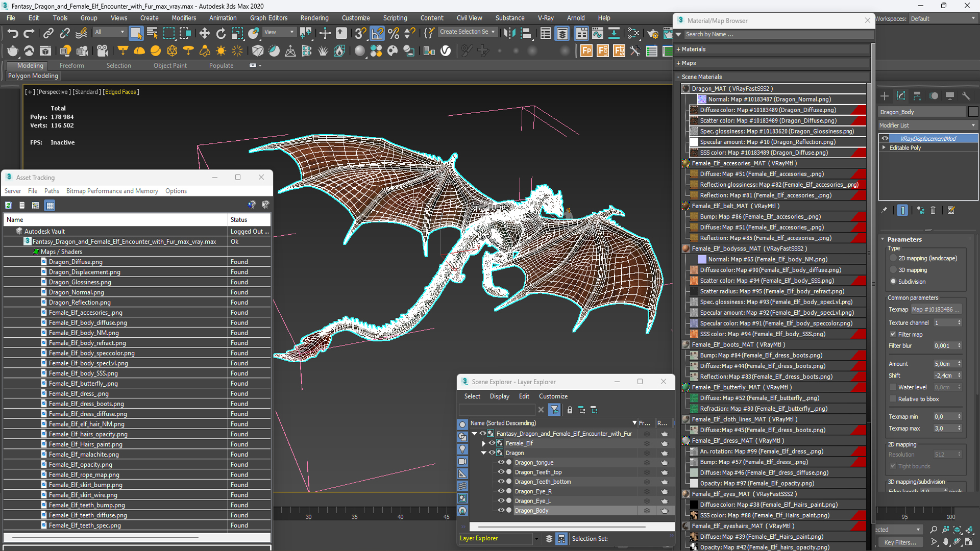Toggle visibility eye of Dragon_tongue
Viewport: 980px width, 551px height.
tap(501, 462)
